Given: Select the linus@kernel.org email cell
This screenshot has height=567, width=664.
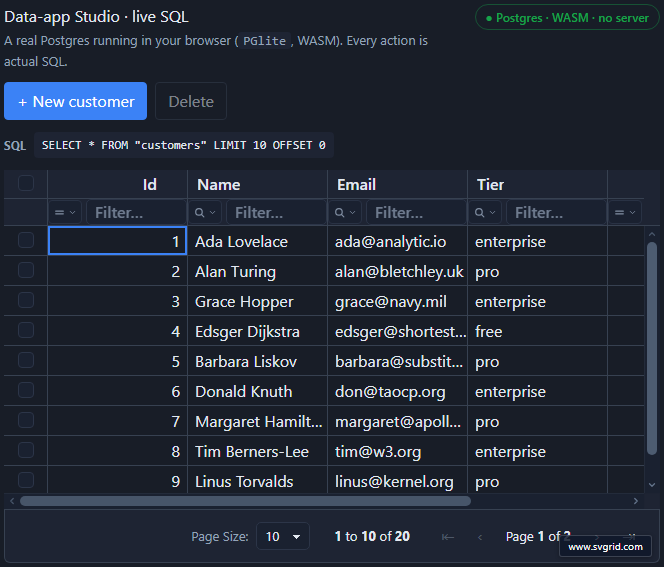Looking at the screenshot, I should pos(397,480).
